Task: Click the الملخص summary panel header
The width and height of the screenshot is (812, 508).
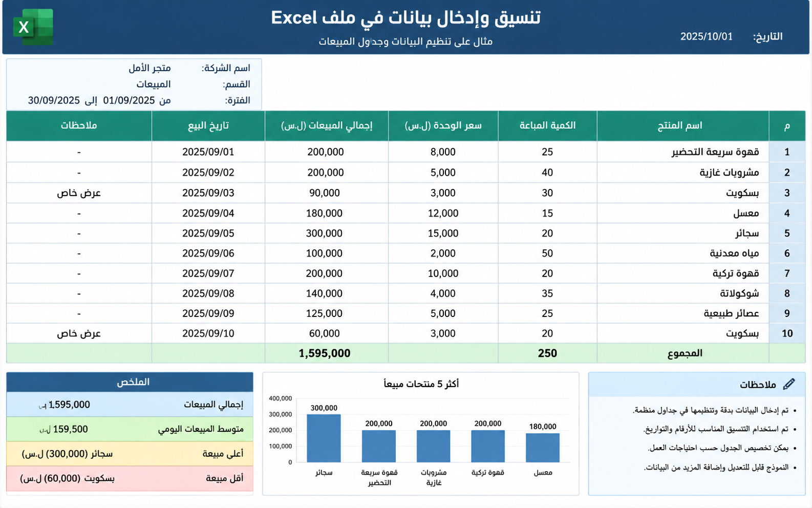Action: pyautogui.click(x=130, y=382)
